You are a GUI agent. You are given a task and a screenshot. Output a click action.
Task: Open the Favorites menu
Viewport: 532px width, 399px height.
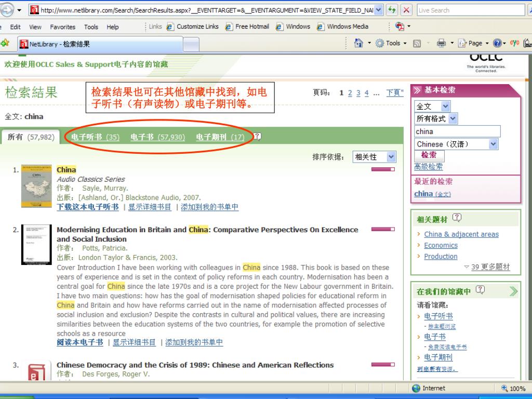pyautogui.click(x=62, y=27)
